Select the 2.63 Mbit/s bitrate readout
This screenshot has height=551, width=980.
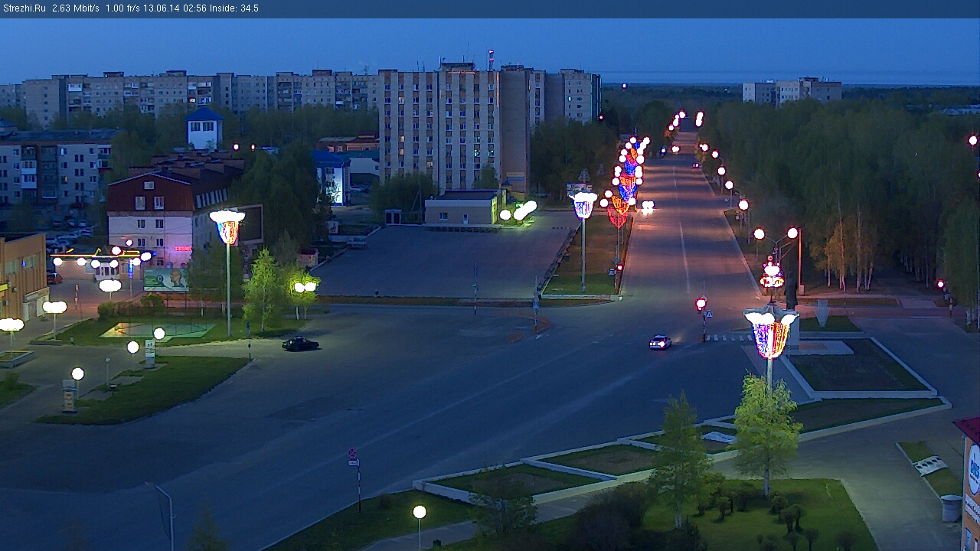pos(76,8)
